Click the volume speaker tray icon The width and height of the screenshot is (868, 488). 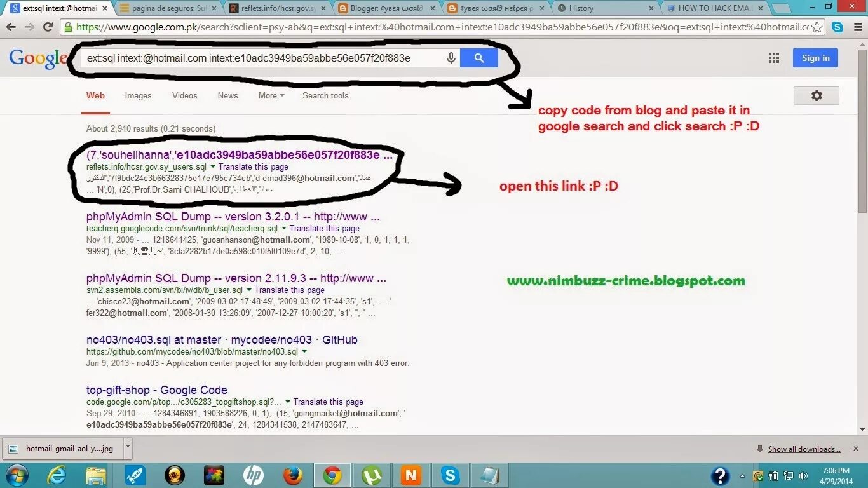coord(803,475)
